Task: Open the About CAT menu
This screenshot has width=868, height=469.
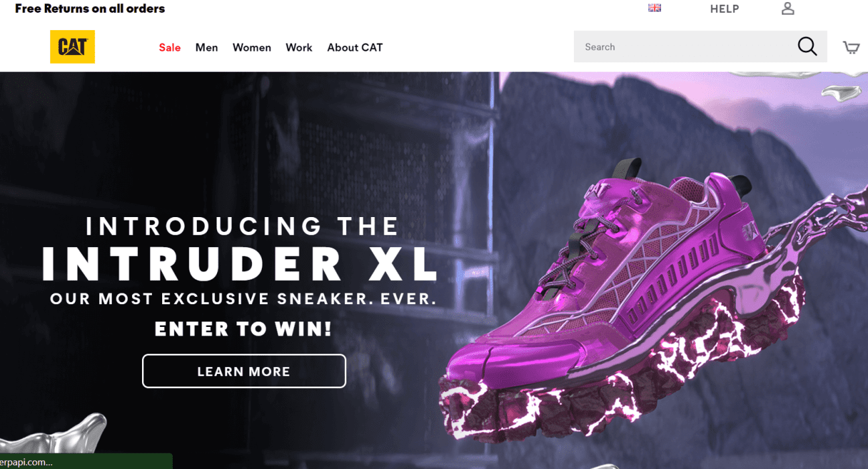Action: point(355,48)
